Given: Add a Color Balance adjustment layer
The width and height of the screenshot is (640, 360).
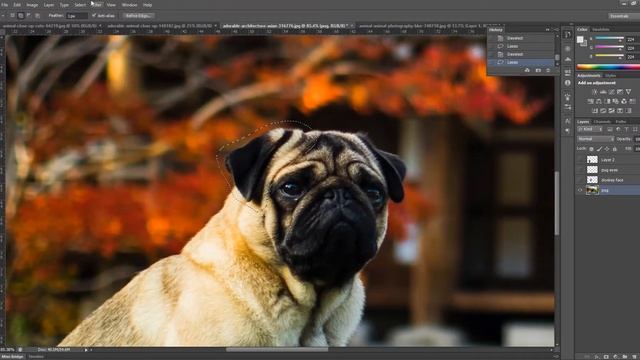Looking at the screenshot, I should 598,101.
